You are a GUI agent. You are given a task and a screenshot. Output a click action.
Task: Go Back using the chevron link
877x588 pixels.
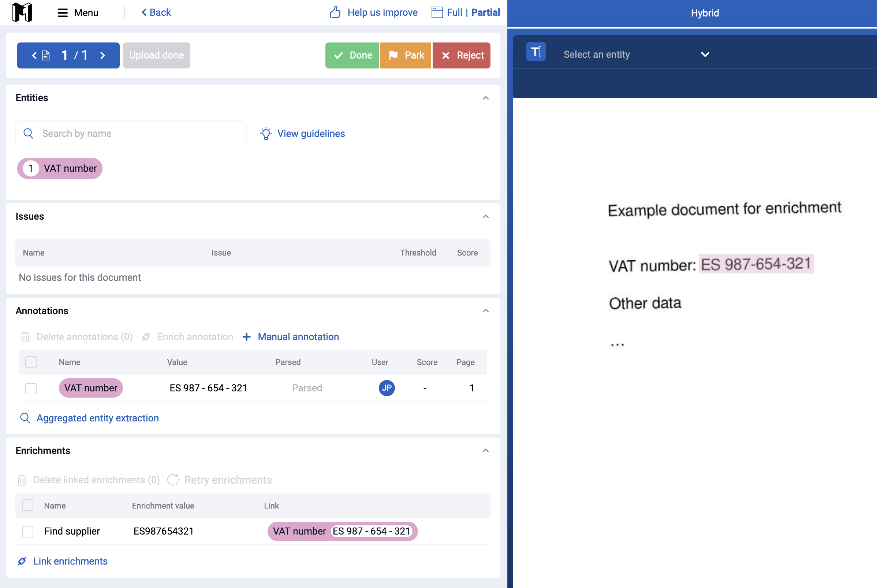[x=156, y=12]
